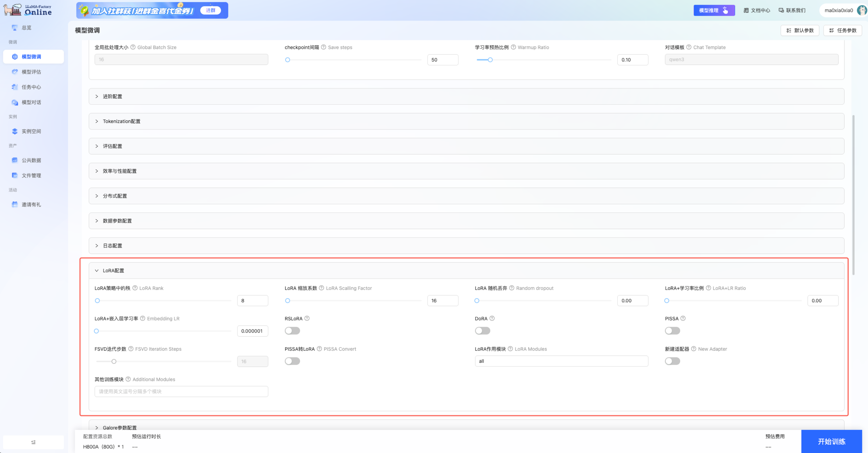Click help icon next to DoRA
Image resolution: width=868 pixels, height=453 pixels.
click(492, 318)
